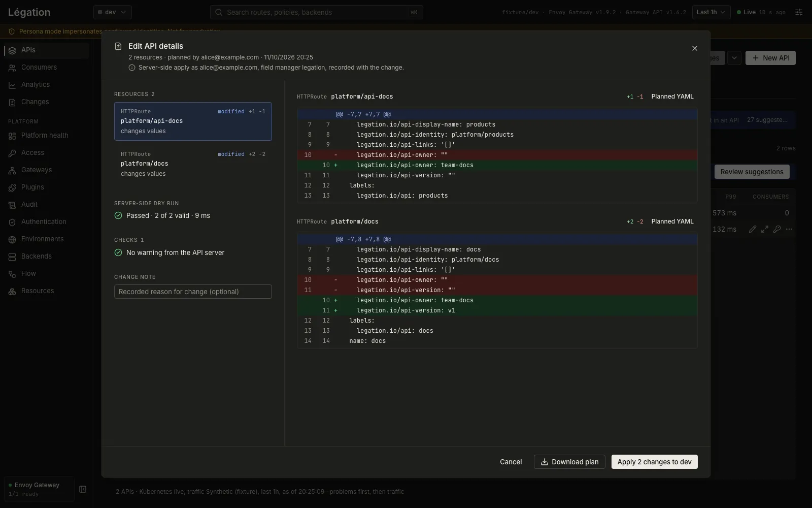Open the APIs sidebar icon
The image size is (812, 508).
point(12,50)
